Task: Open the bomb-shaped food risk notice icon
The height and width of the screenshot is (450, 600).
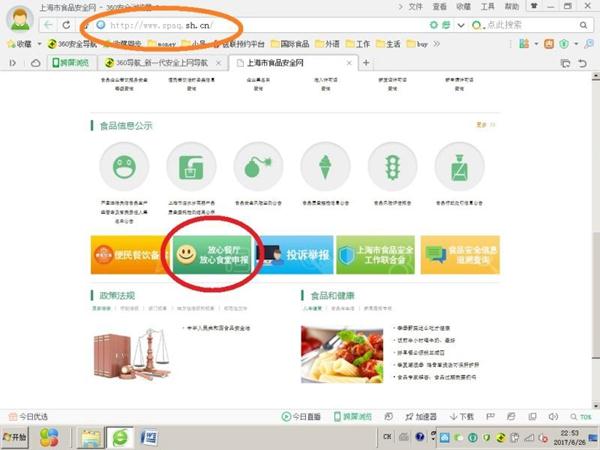Action: pos(257,166)
